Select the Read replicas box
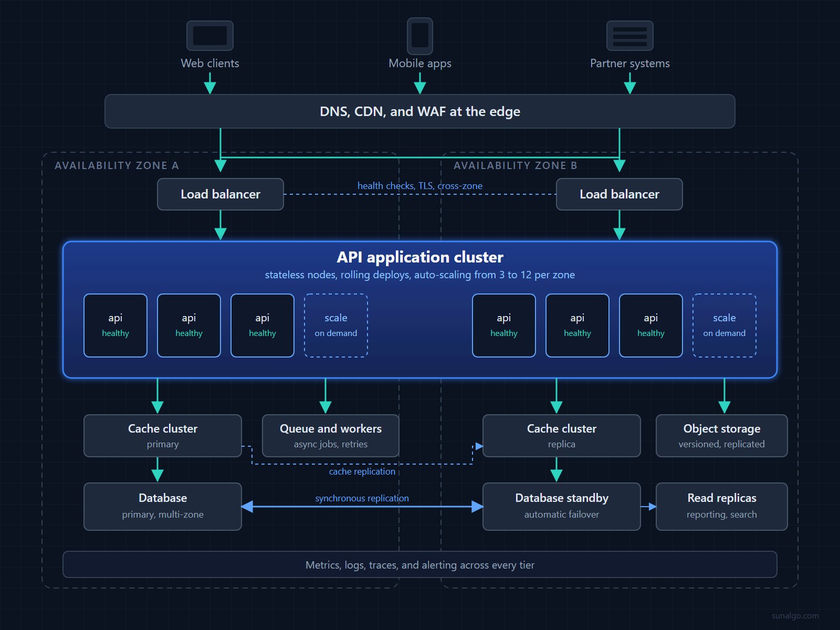Image resolution: width=840 pixels, height=630 pixels. (x=722, y=507)
